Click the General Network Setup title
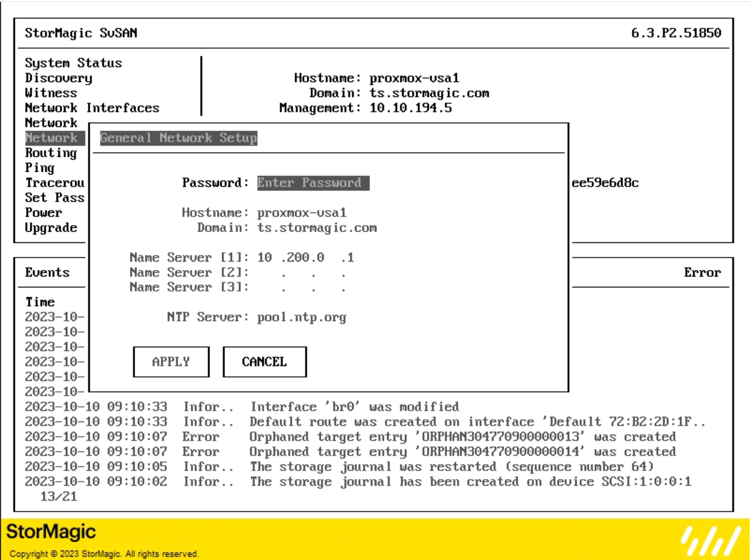This screenshot has height=560, width=750. click(x=179, y=138)
